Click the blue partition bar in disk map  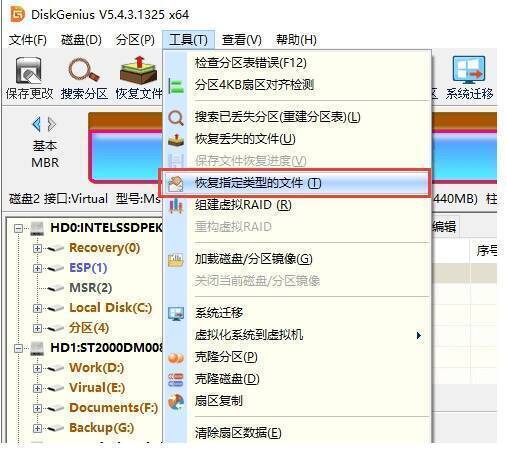127,157
